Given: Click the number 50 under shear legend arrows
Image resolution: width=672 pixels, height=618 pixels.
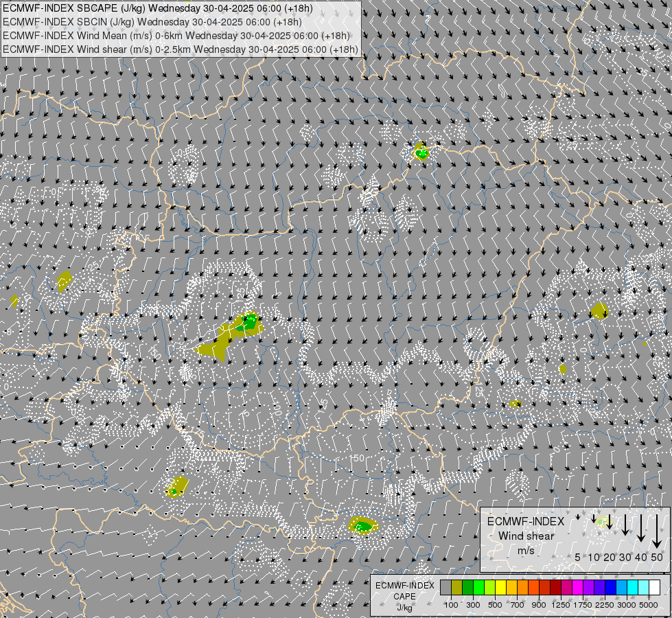Looking at the screenshot, I should pyautogui.click(x=657, y=557).
